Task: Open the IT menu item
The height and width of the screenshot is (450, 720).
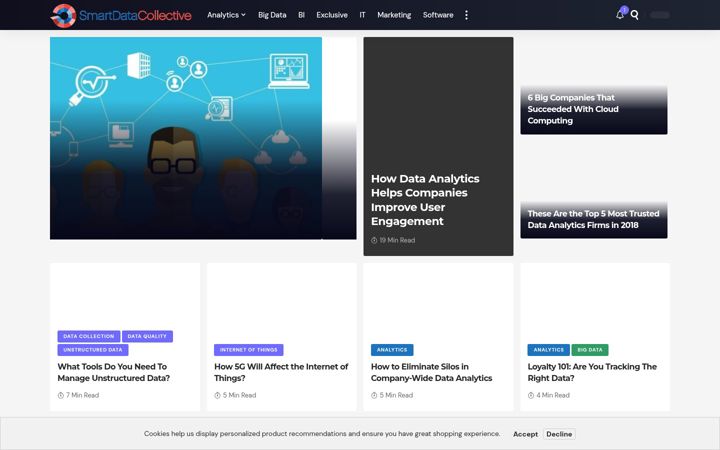Action: (x=362, y=15)
